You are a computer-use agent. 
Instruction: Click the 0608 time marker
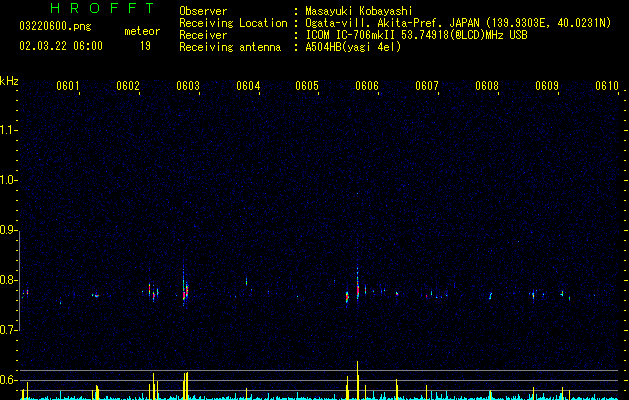coord(487,86)
